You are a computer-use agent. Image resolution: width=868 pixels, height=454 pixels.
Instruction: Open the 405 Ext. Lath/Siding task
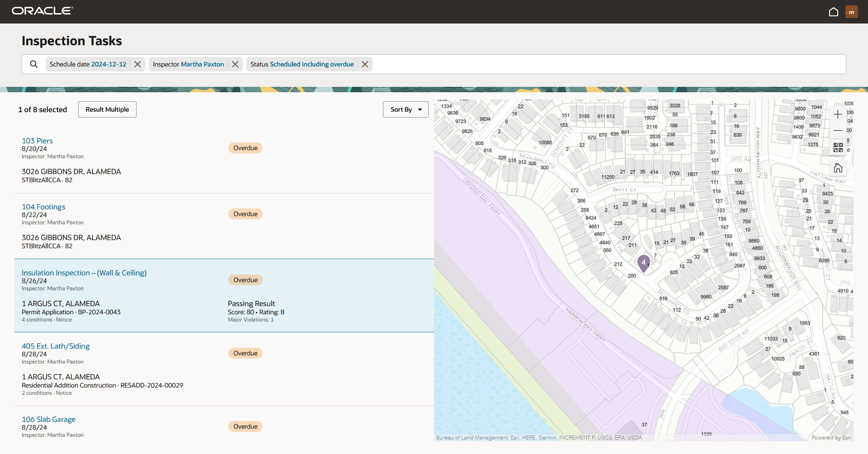coord(56,346)
